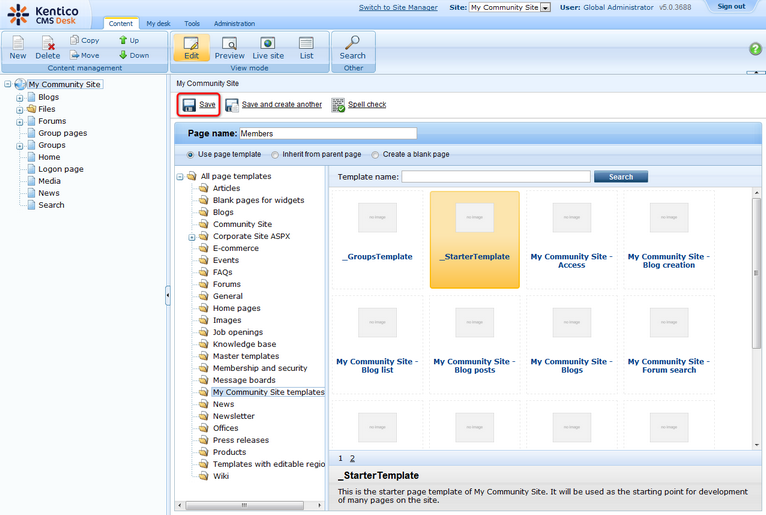Open the Site selector dropdown
Viewport: 766px width, 515px height.
click(545, 7)
